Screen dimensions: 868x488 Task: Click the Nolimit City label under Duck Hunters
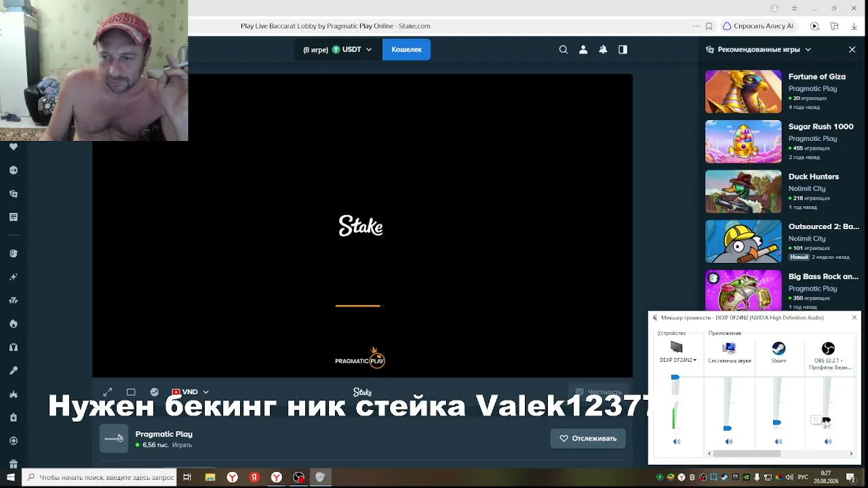[807, 188]
